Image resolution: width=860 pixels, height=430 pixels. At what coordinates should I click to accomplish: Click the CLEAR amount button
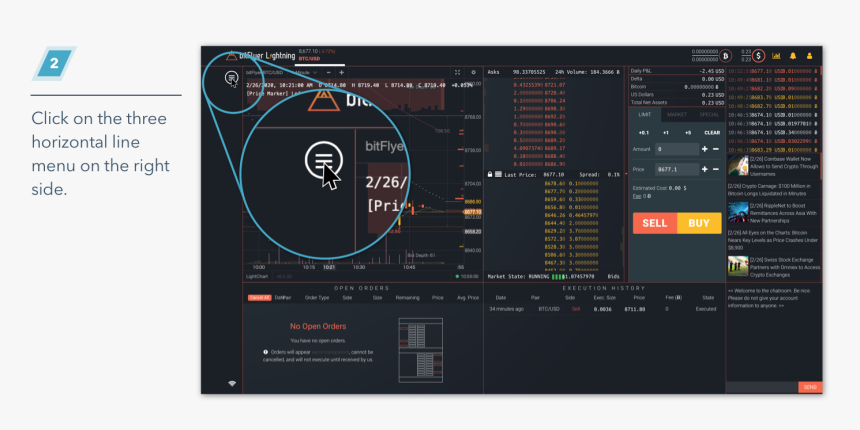coord(711,132)
